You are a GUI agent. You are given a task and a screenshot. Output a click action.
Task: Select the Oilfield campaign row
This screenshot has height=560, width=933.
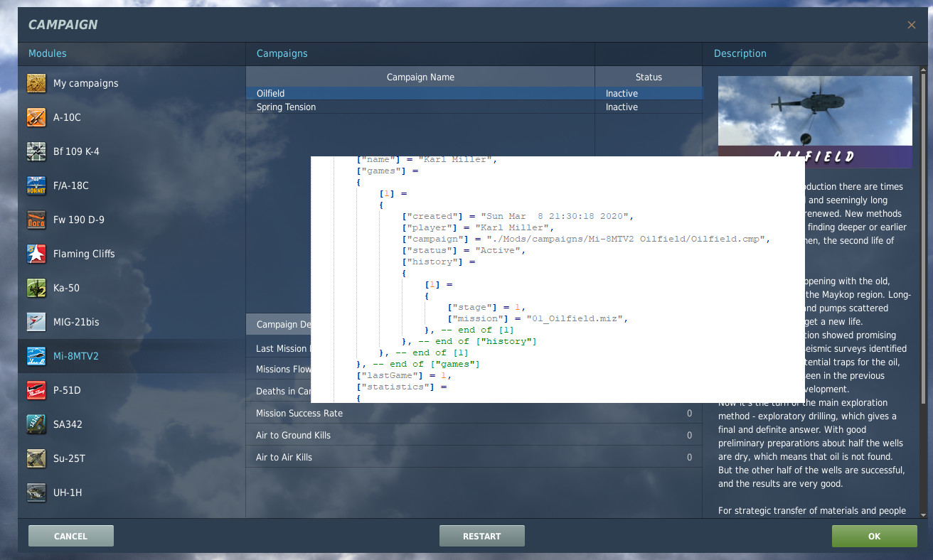[x=474, y=93]
